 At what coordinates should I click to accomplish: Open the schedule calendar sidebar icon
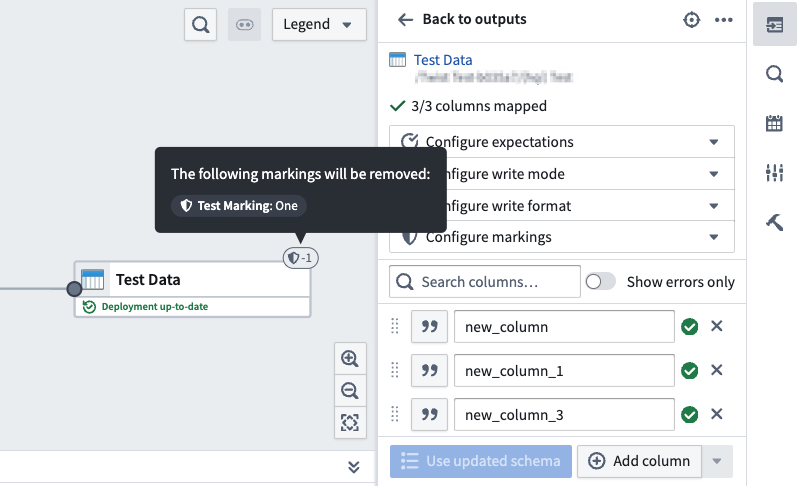[775, 123]
